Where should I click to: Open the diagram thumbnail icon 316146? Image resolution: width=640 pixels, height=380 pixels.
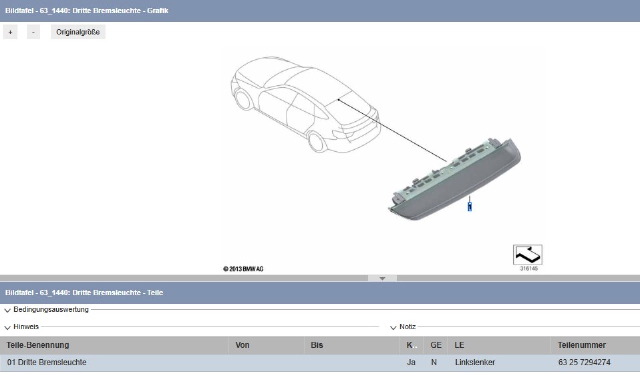pyautogui.click(x=528, y=255)
